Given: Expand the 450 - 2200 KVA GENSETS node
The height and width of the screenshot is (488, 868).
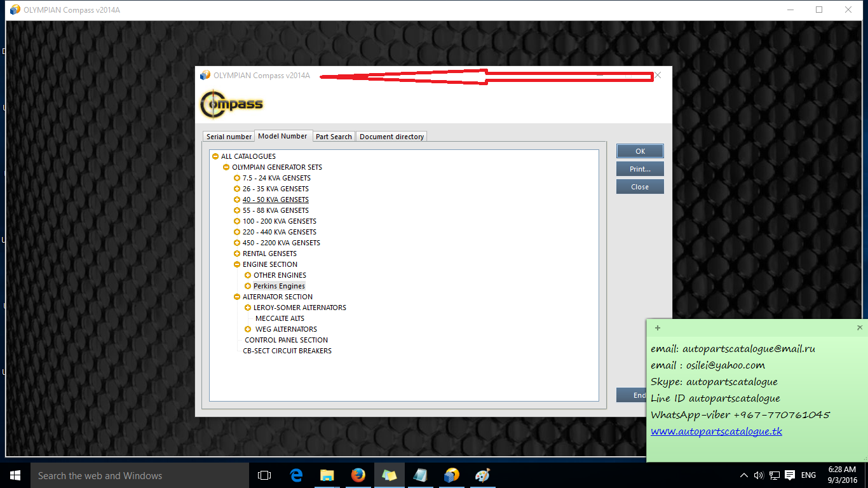Looking at the screenshot, I should tap(237, 243).
